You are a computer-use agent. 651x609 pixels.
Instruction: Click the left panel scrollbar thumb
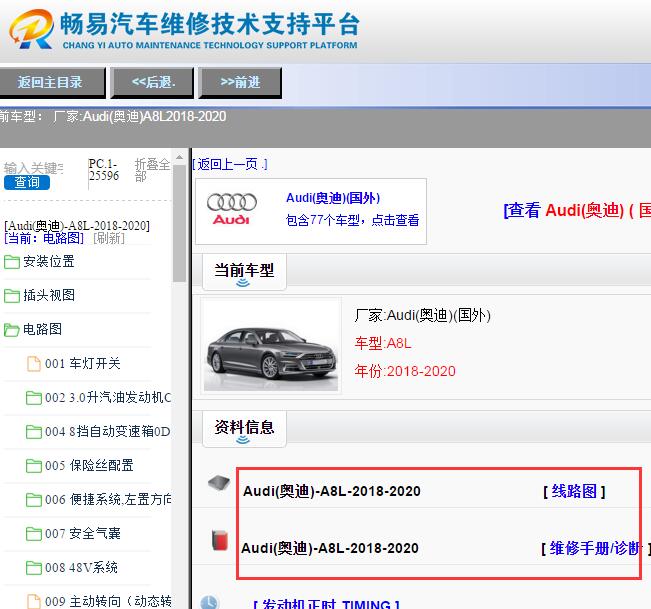tap(179, 223)
